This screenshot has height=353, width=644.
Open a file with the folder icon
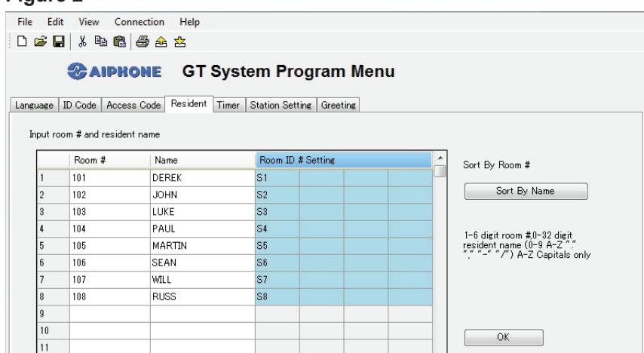(40, 41)
